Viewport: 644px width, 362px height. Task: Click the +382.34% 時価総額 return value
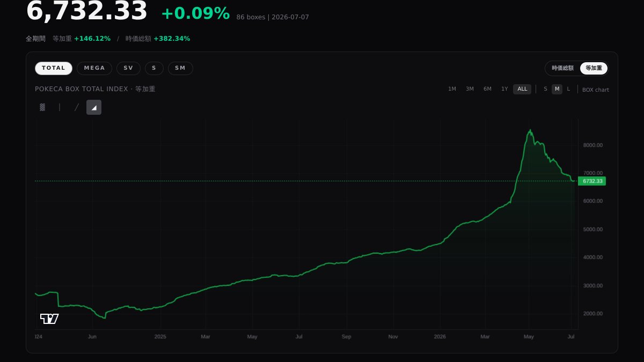tap(172, 39)
